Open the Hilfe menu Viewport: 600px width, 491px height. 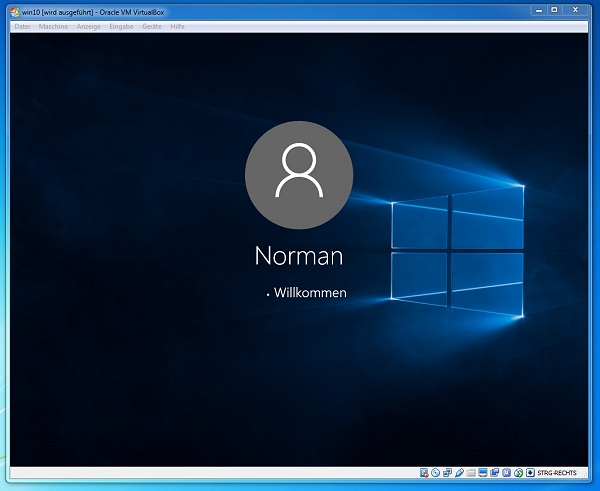[178, 26]
